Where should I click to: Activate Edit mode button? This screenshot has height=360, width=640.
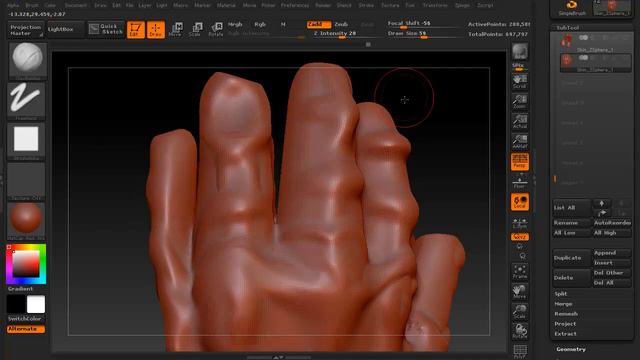(x=136, y=29)
